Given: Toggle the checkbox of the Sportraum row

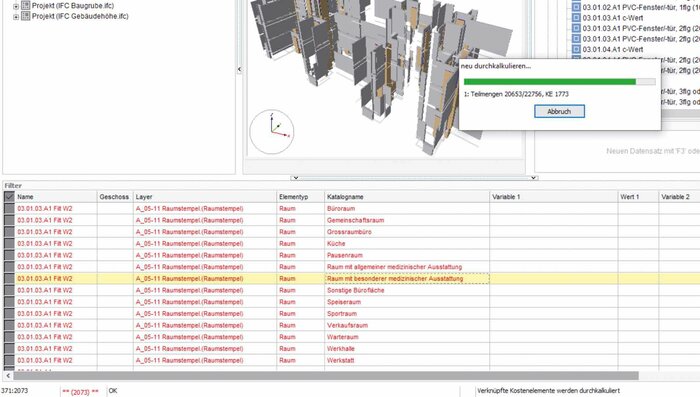Looking at the screenshot, I should [x=9, y=313].
